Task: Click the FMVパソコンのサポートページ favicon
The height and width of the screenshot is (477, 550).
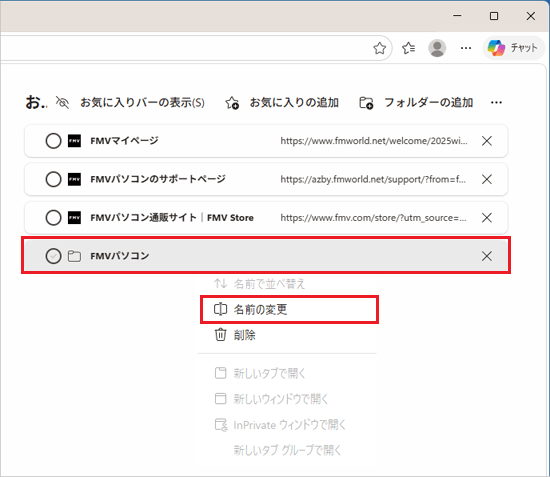Action: 74,179
